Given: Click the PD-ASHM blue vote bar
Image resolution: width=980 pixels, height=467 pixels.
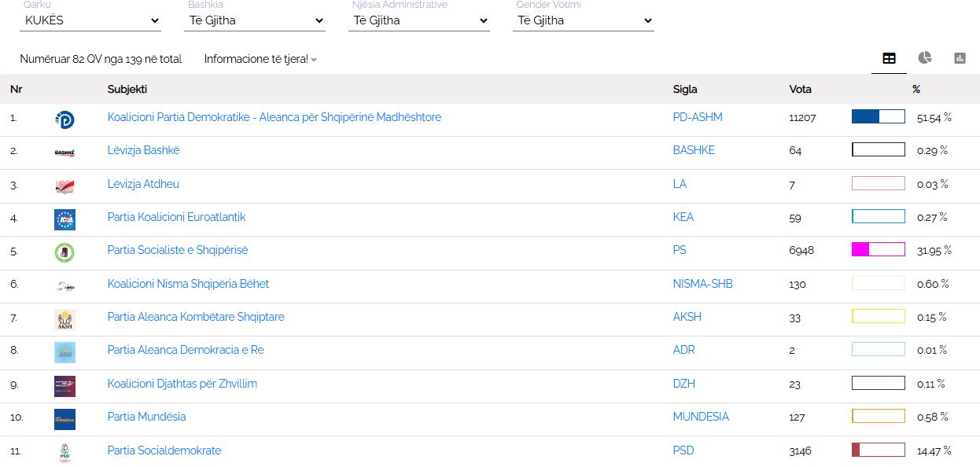Looking at the screenshot, I should [x=879, y=116].
